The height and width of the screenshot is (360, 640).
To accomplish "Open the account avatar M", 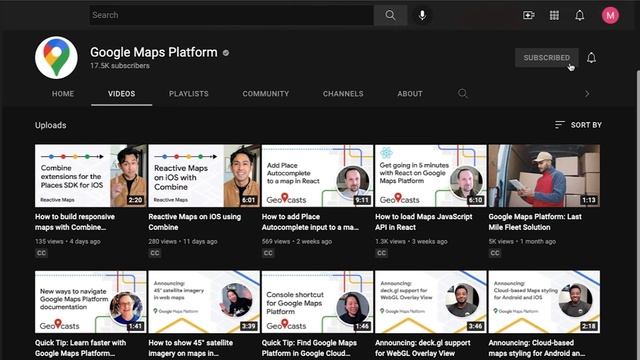I will tap(610, 16).
